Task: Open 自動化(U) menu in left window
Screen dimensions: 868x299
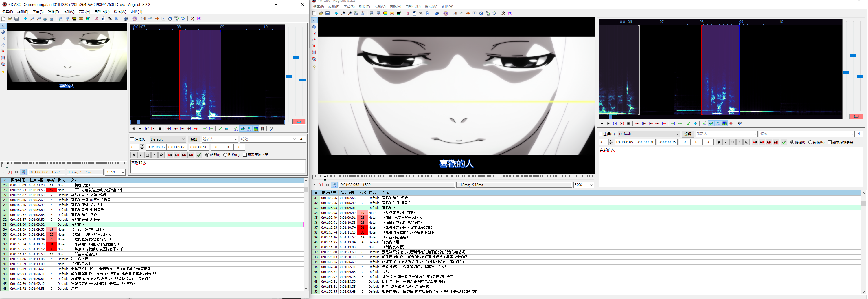Action: click(x=102, y=12)
